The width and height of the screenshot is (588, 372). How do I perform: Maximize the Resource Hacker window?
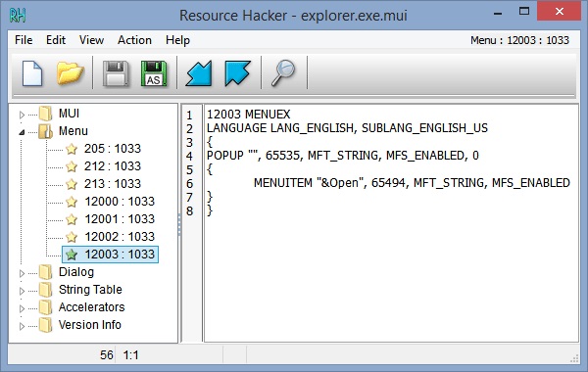coord(524,12)
